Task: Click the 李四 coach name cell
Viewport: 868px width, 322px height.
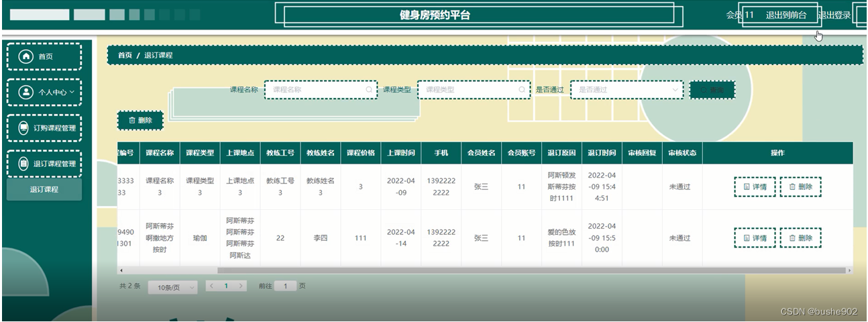Action: [x=321, y=237]
